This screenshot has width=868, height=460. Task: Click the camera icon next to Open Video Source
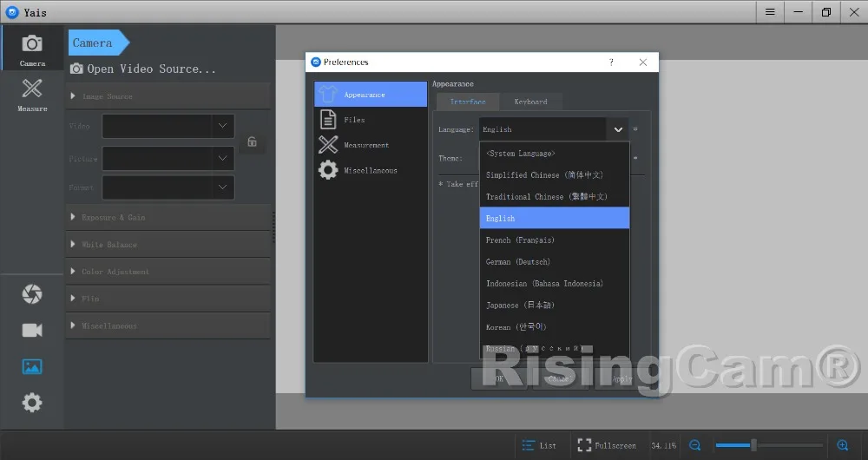(76, 69)
